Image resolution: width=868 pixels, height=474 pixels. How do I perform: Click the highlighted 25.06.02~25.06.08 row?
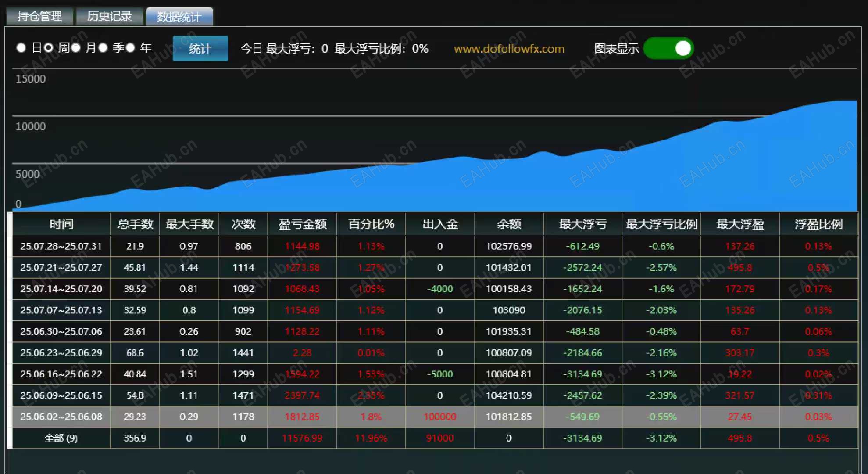click(61, 417)
